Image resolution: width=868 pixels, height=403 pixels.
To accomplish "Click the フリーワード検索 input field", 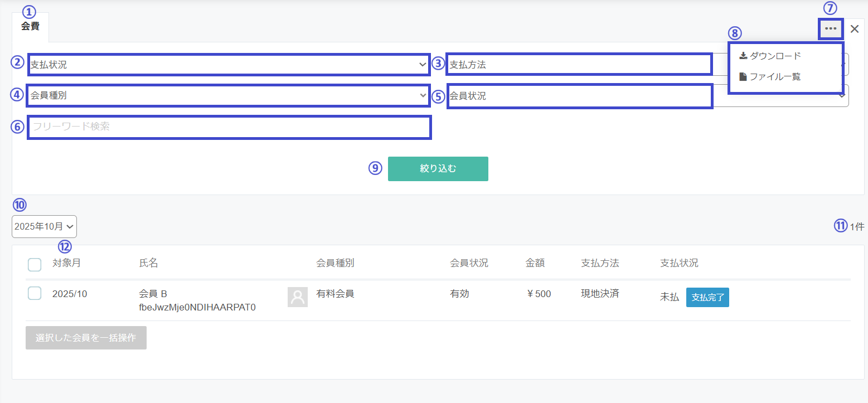I will pos(229,127).
